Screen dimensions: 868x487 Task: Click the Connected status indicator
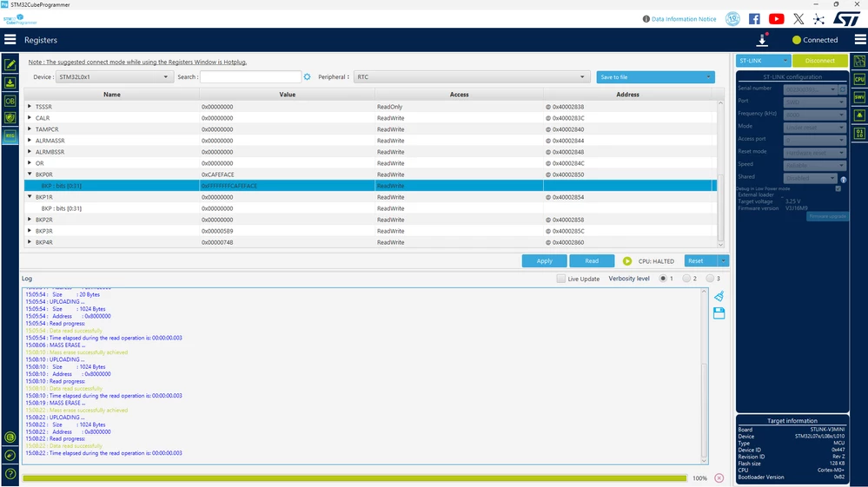[815, 40]
